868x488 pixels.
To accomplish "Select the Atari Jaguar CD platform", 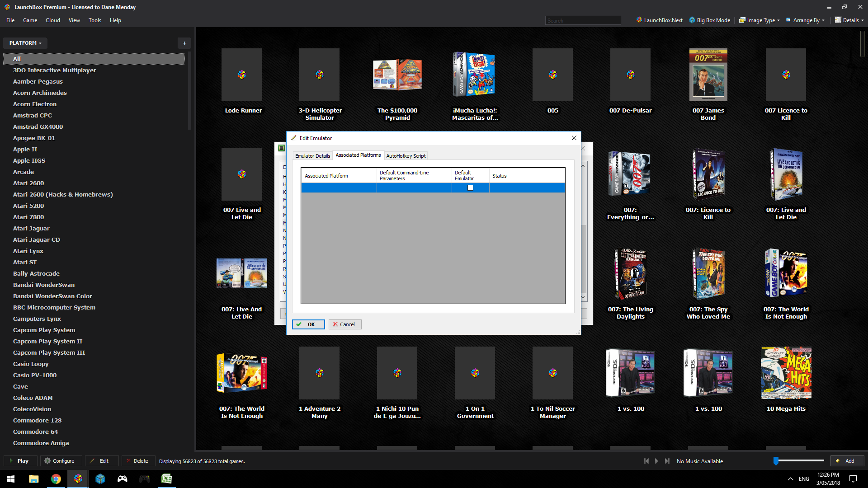I will tap(36, 239).
